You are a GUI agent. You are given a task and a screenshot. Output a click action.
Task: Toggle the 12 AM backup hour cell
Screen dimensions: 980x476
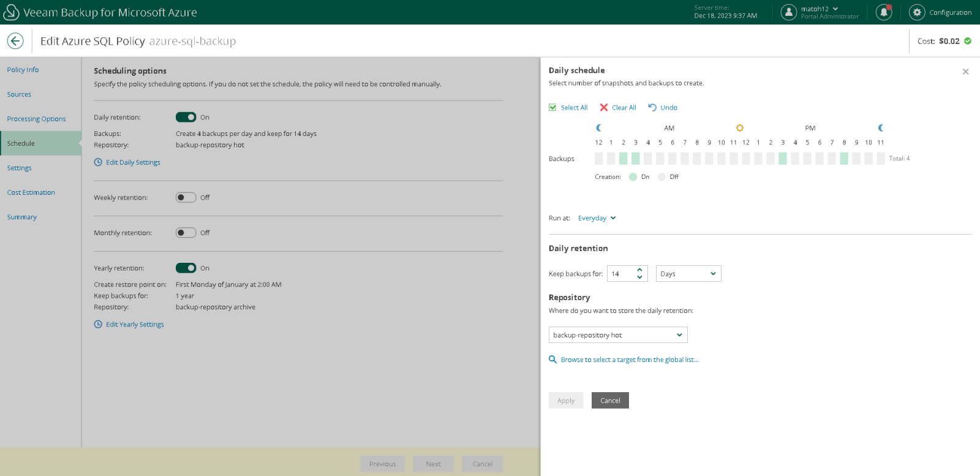[599, 159]
